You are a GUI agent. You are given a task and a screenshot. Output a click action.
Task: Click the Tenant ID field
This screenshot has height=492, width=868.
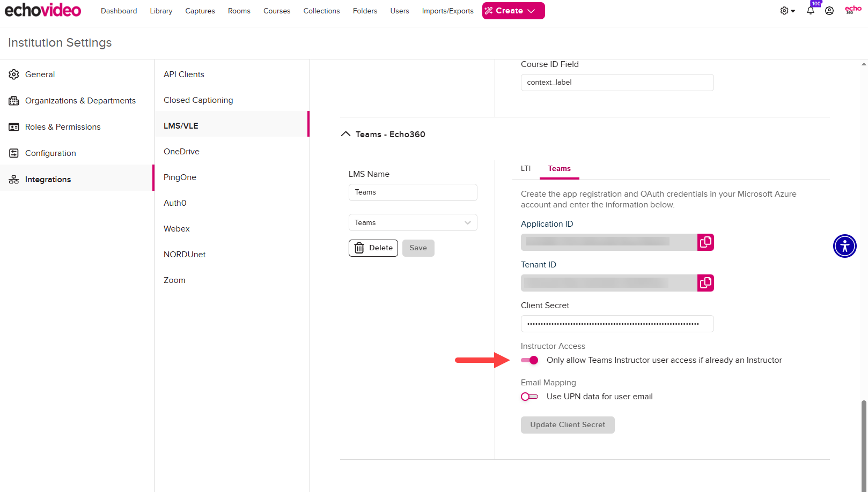pos(609,283)
